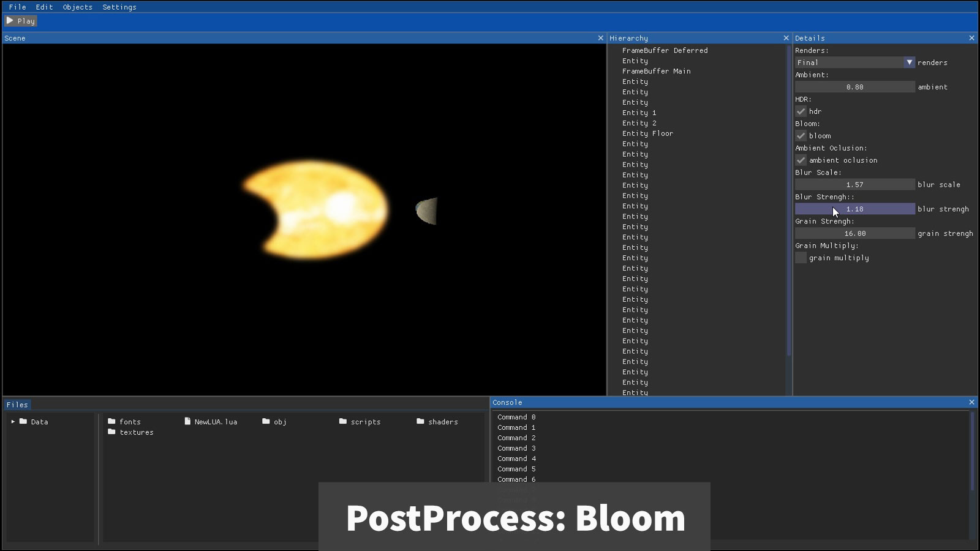Uncheck ambient oclusion option

801,160
